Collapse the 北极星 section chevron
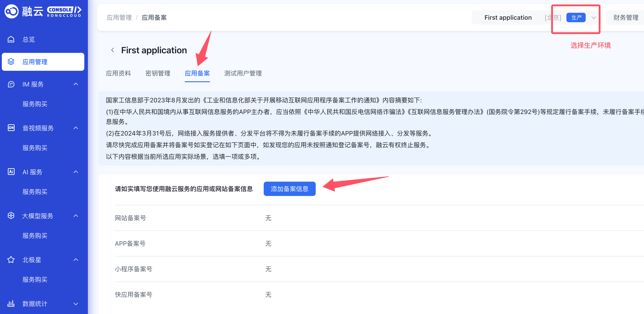The height and width of the screenshot is (314, 644). click(76, 260)
